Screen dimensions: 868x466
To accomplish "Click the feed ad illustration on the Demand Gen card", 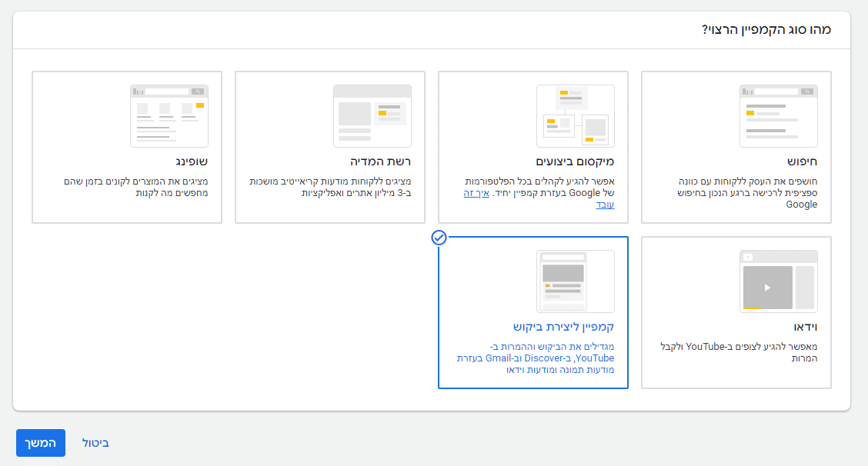I will [575, 281].
